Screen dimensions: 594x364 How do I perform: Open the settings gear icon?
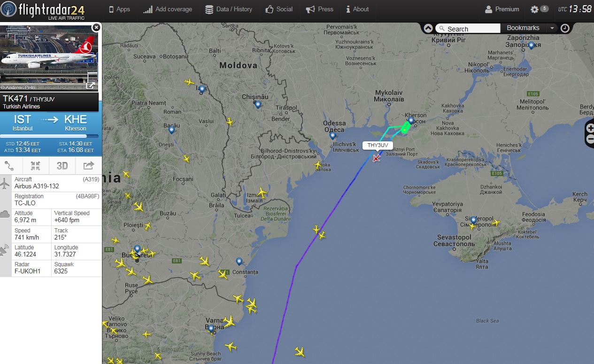(x=534, y=9)
